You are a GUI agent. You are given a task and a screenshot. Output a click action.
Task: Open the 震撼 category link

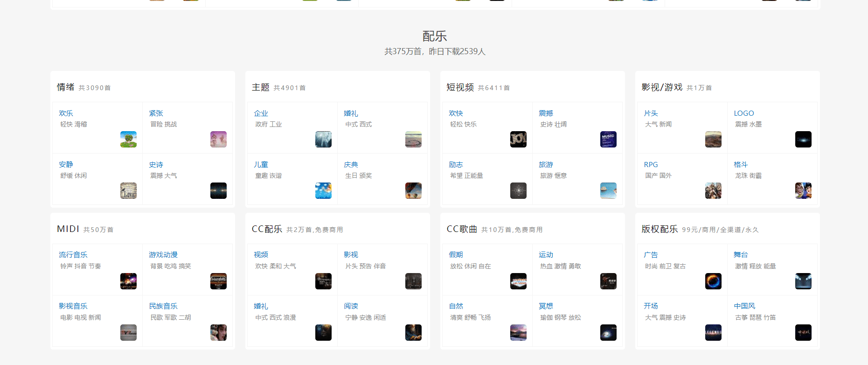[x=546, y=113]
